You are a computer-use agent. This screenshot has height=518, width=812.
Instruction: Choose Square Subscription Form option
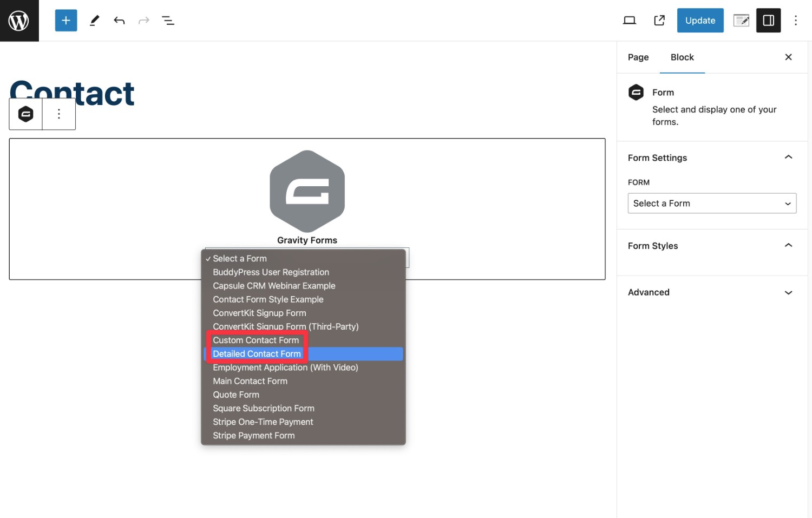(303, 408)
